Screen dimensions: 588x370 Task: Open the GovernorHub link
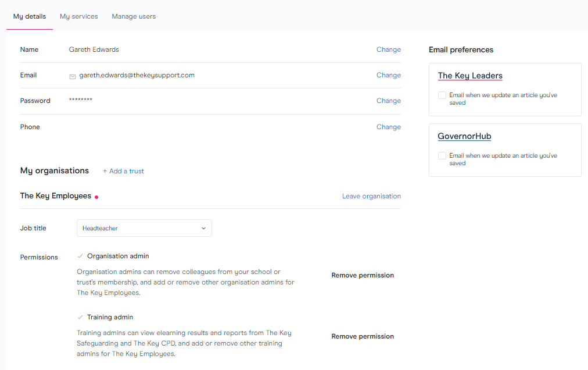[x=465, y=136]
